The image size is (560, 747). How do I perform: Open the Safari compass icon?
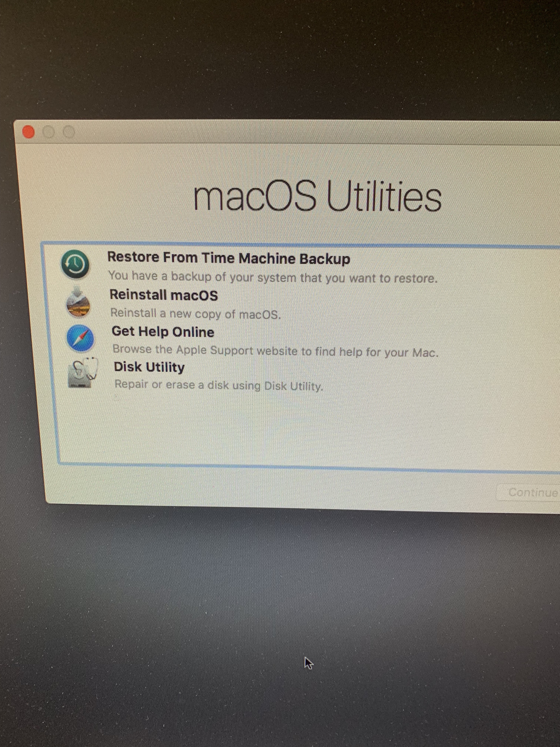(80, 338)
